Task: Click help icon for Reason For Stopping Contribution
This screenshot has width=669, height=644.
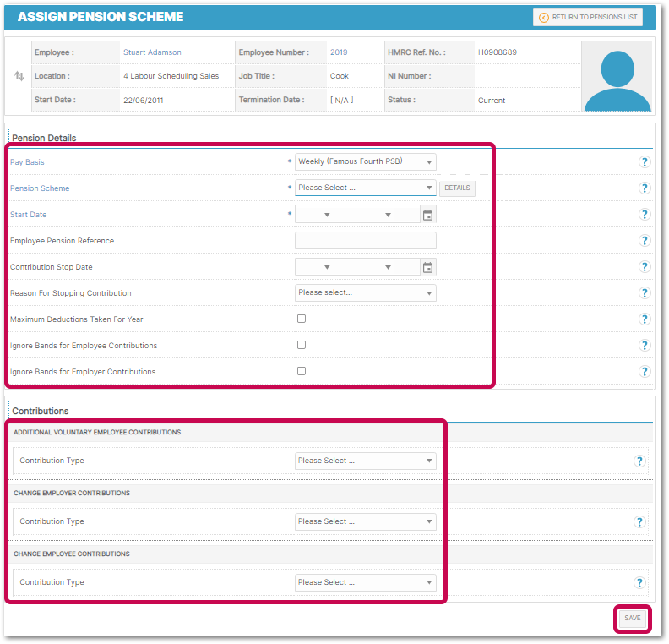Action: point(645,293)
